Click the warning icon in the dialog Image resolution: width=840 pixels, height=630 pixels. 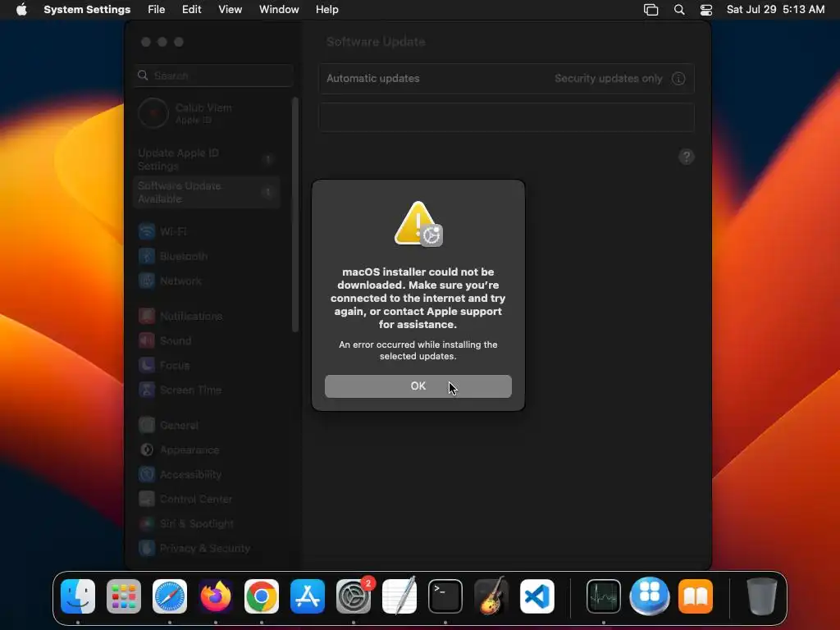[418, 224]
